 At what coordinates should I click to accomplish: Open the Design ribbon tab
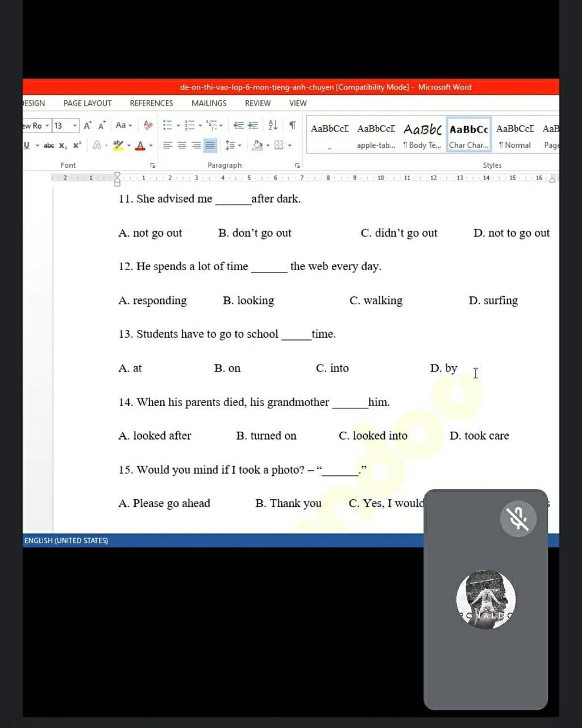coord(34,103)
